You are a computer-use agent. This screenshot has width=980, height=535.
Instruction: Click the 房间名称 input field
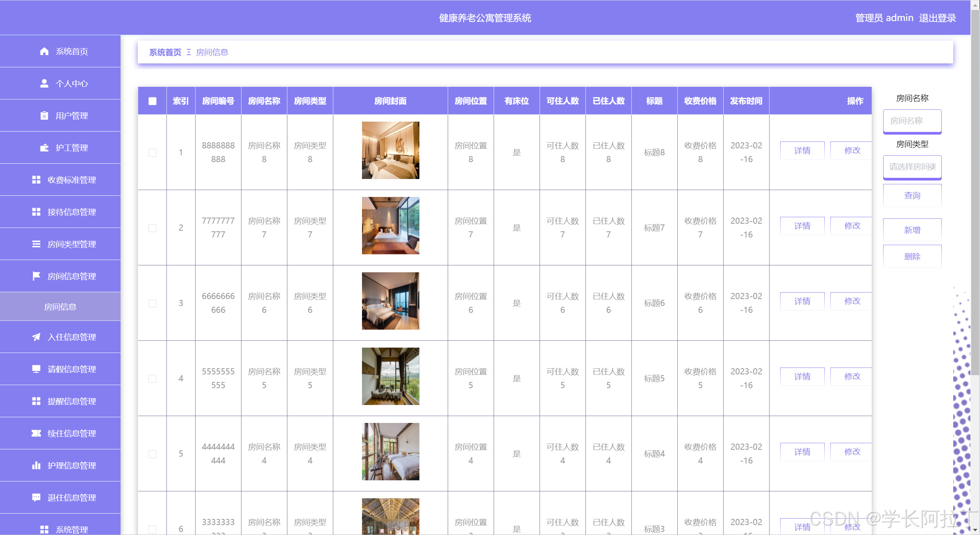[912, 121]
